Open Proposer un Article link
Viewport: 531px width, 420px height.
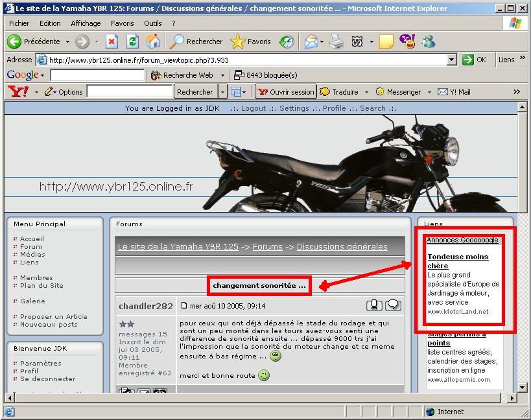coord(54,317)
